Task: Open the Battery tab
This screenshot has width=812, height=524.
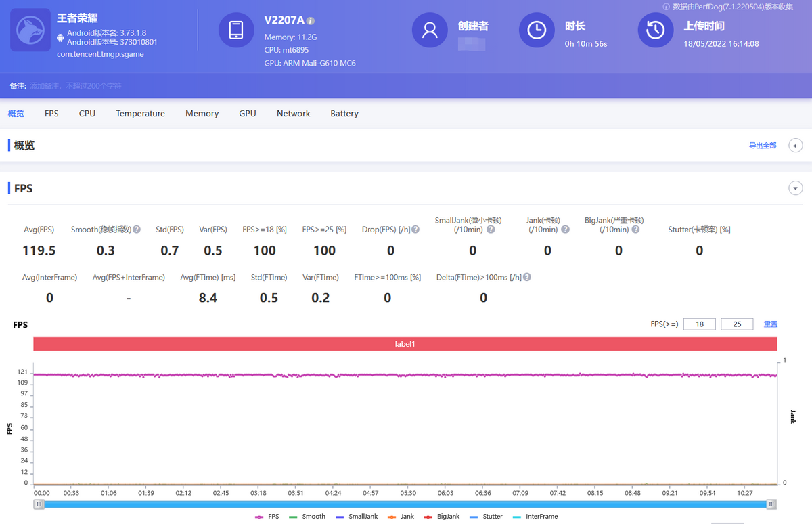Action: [x=344, y=114]
